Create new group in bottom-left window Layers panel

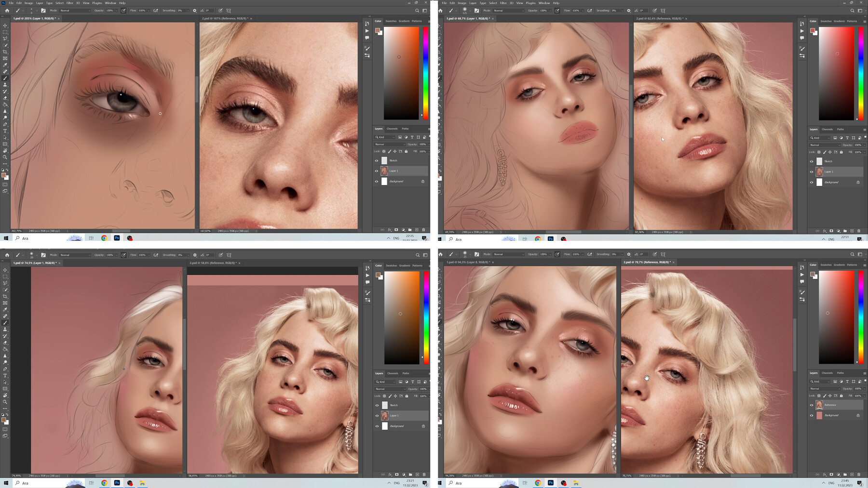[410, 475]
